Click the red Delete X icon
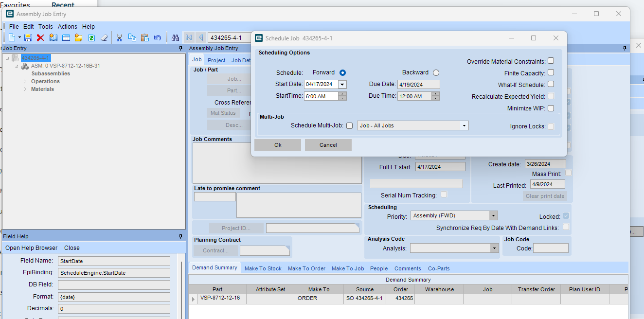Viewport: 644px width, 319px height. pyautogui.click(x=40, y=38)
